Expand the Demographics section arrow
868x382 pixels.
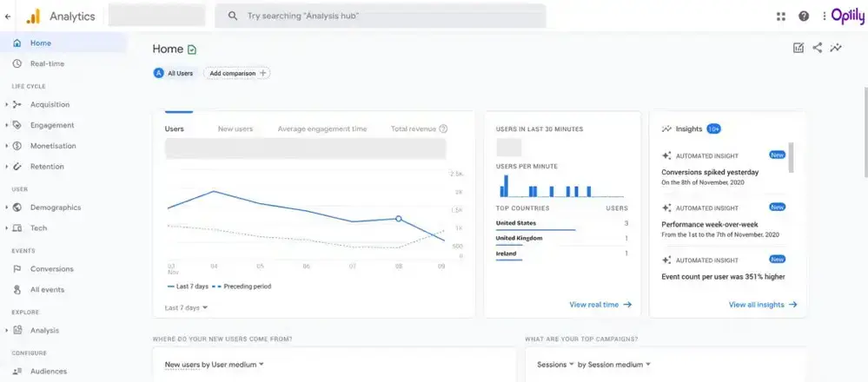(7, 207)
